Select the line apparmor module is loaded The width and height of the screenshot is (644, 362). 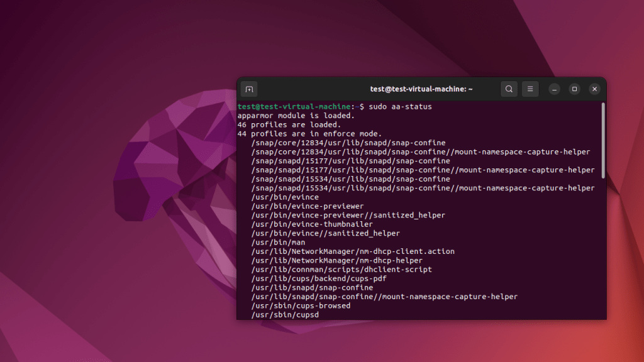point(296,116)
